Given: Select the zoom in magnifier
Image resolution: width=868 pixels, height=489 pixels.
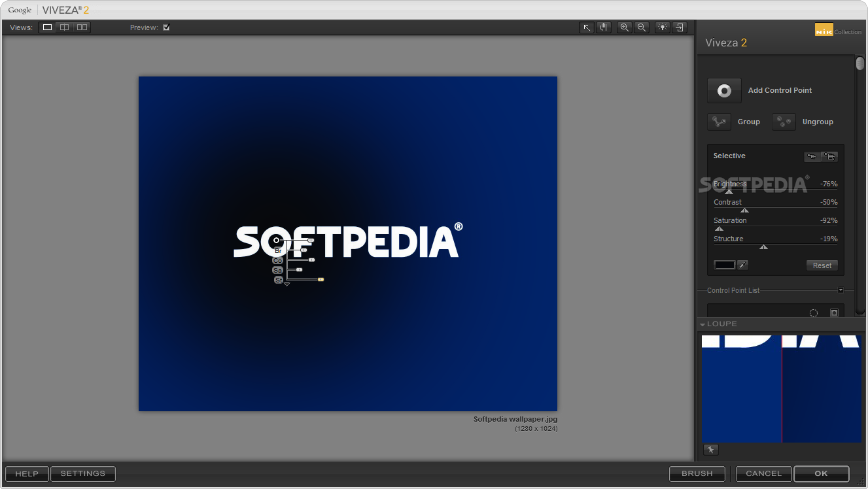Looking at the screenshot, I should [625, 27].
